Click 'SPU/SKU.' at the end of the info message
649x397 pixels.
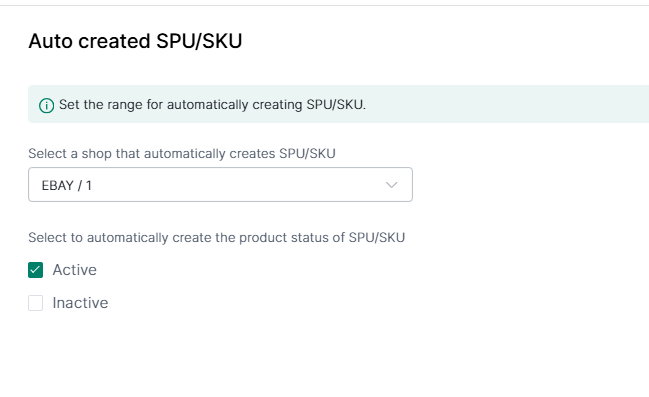click(x=336, y=105)
